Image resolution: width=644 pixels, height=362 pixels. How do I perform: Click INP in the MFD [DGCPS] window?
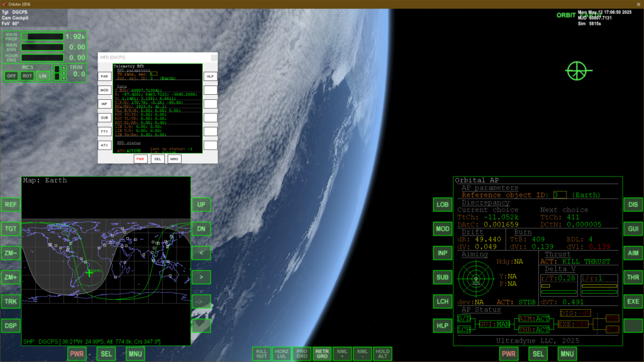pos(105,104)
